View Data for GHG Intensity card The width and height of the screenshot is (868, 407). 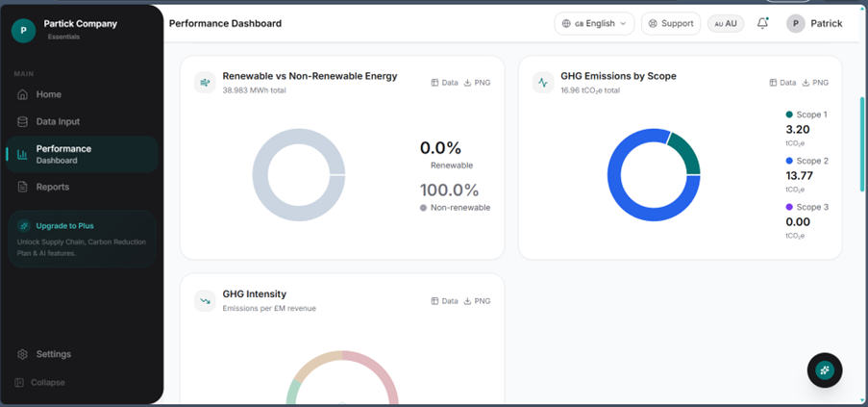click(444, 301)
